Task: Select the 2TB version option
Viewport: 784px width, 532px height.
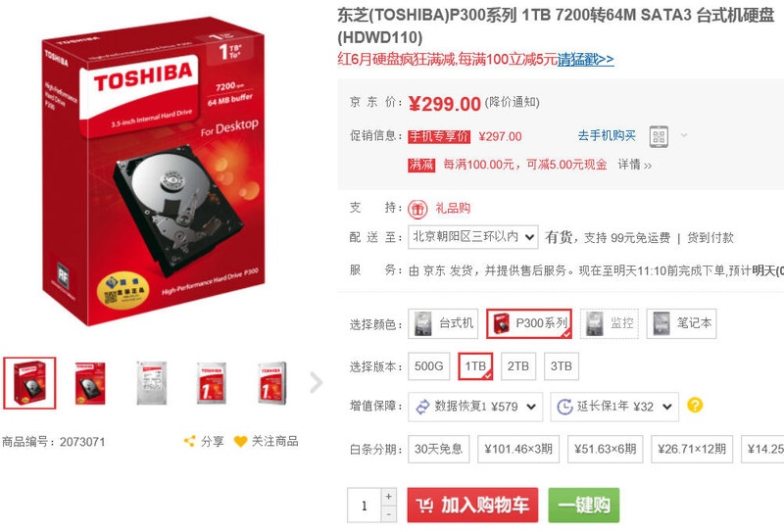Action: click(518, 366)
